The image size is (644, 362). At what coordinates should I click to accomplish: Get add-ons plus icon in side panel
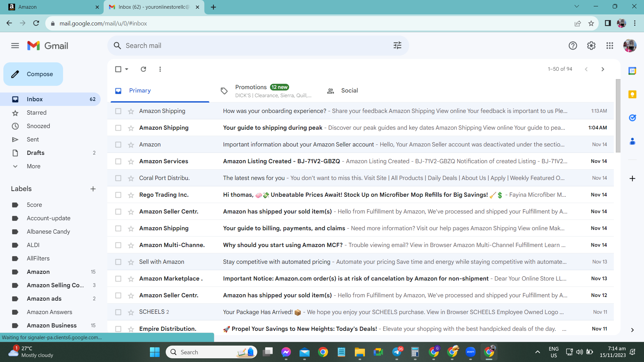pyautogui.click(x=632, y=178)
